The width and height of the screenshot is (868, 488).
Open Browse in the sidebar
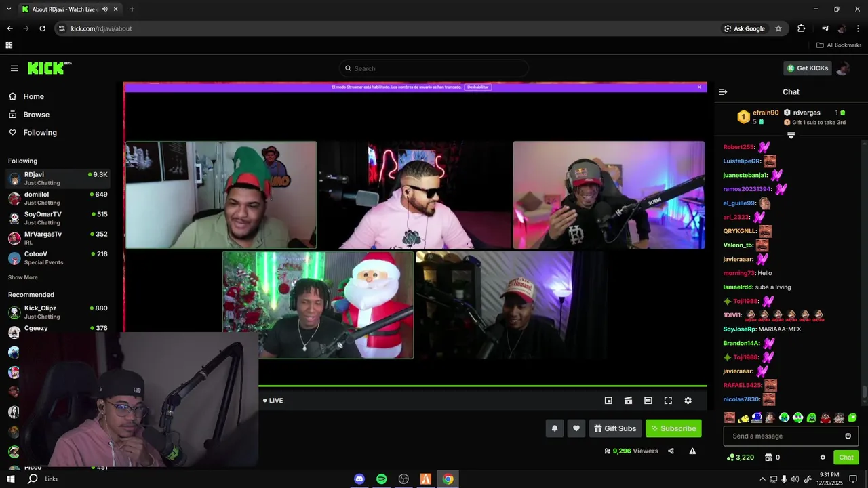(x=36, y=115)
